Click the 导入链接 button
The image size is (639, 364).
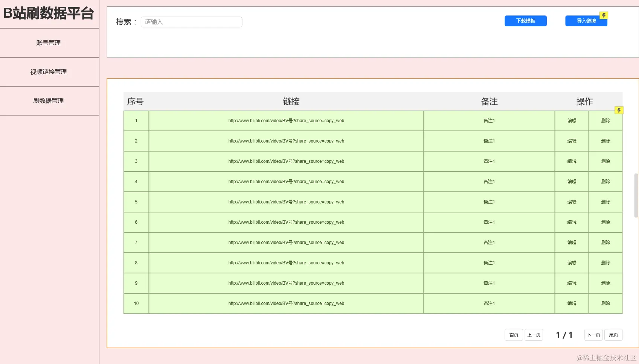click(586, 21)
